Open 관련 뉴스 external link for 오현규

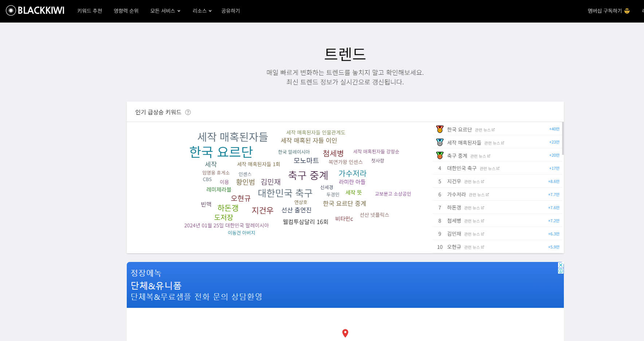(475, 247)
